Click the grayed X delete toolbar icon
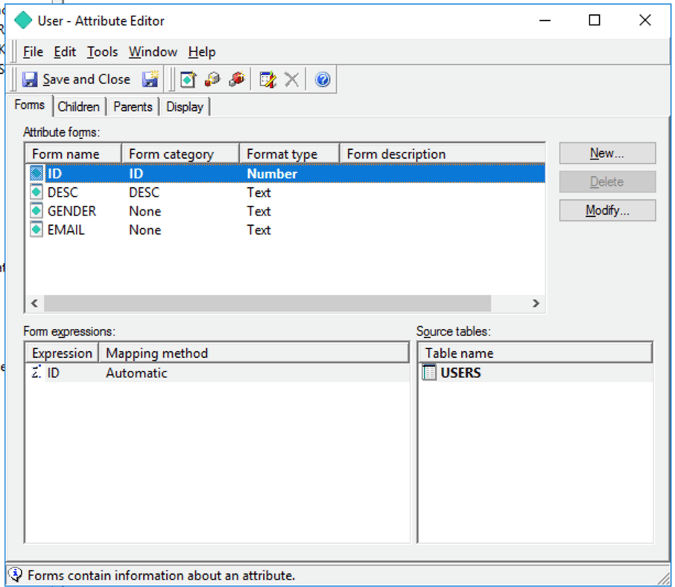 coord(292,79)
